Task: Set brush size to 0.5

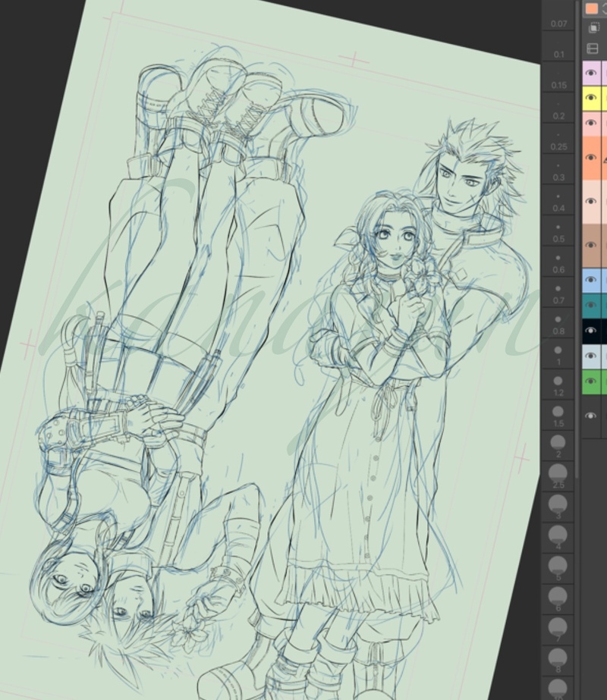Action: click(x=558, y=231)
